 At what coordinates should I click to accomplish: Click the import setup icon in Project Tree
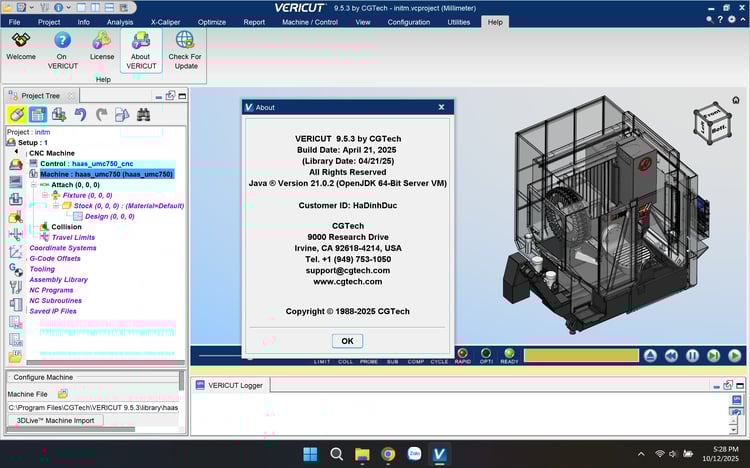(59, 115)
